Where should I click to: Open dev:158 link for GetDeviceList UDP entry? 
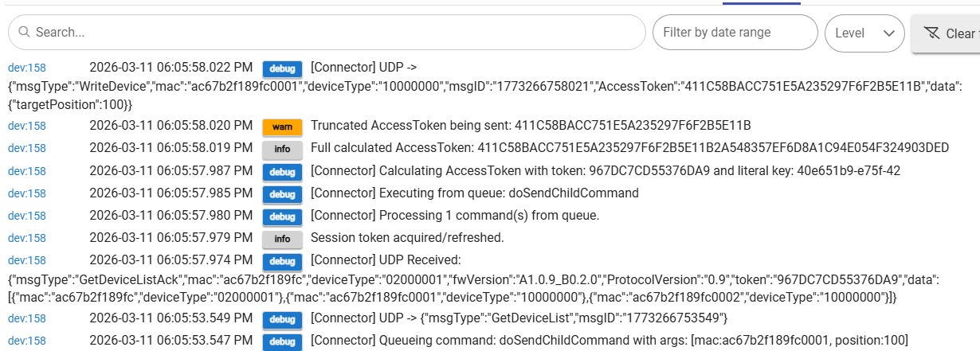click(27, 318)
